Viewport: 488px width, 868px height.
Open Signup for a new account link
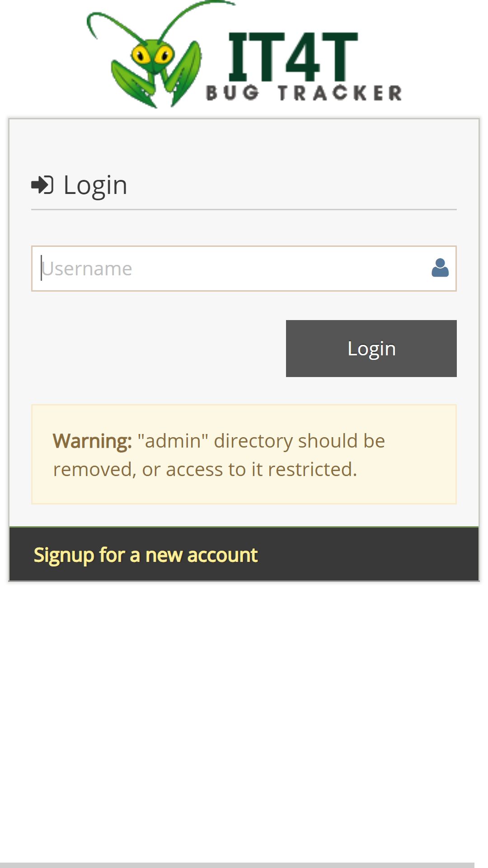click(x=145, y=555)
